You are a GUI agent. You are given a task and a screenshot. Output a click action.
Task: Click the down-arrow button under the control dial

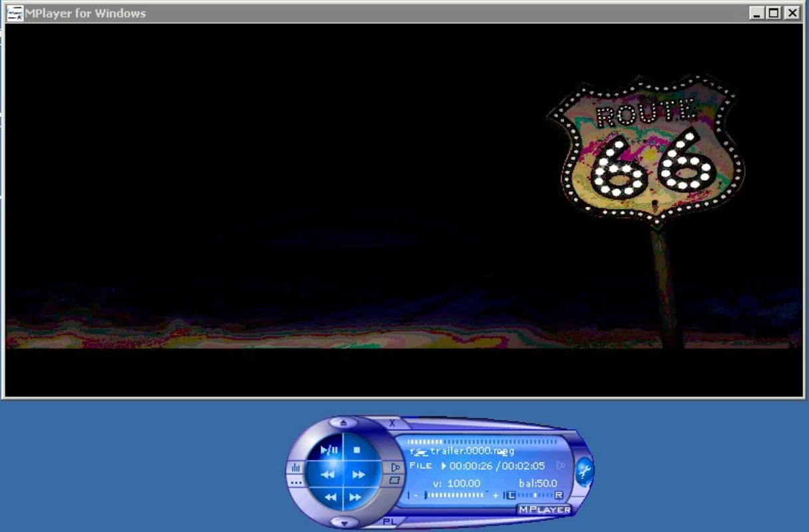point(344,523)
